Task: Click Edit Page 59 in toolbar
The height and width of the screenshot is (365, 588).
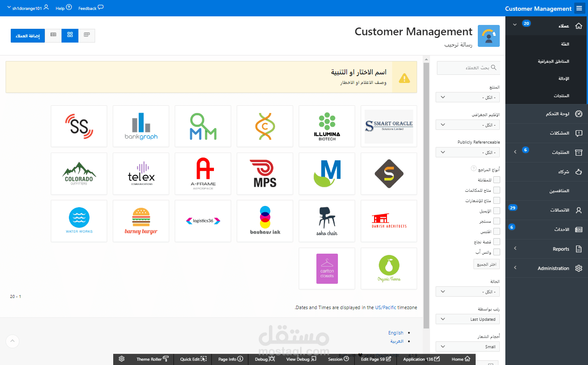Action: coord(376,359)
